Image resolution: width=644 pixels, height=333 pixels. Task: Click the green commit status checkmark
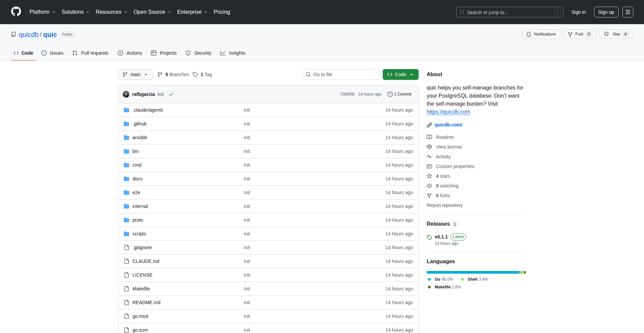click(171, 95)
